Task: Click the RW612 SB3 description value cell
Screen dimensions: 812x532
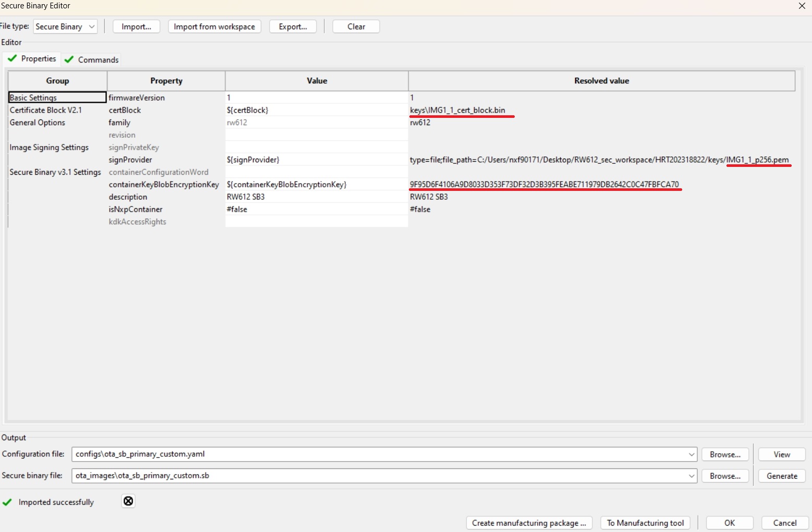Action: pos(317,197)
